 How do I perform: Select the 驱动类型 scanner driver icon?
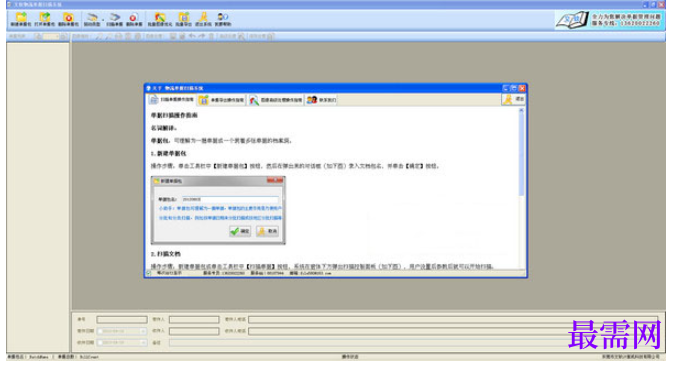click(92, 20)
